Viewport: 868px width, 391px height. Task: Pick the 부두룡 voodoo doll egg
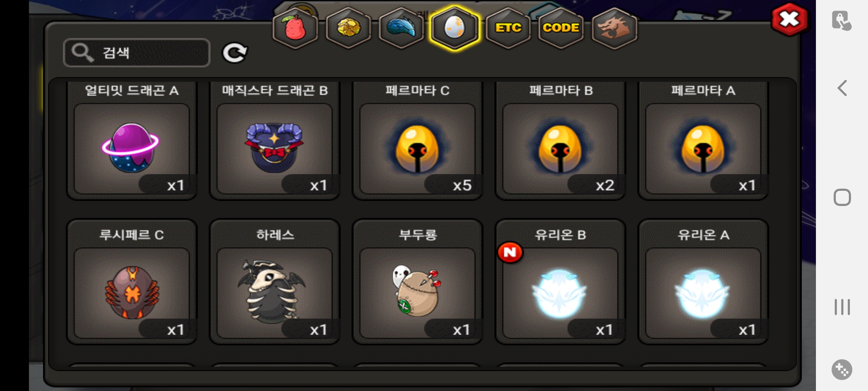(x=418, y=282)
